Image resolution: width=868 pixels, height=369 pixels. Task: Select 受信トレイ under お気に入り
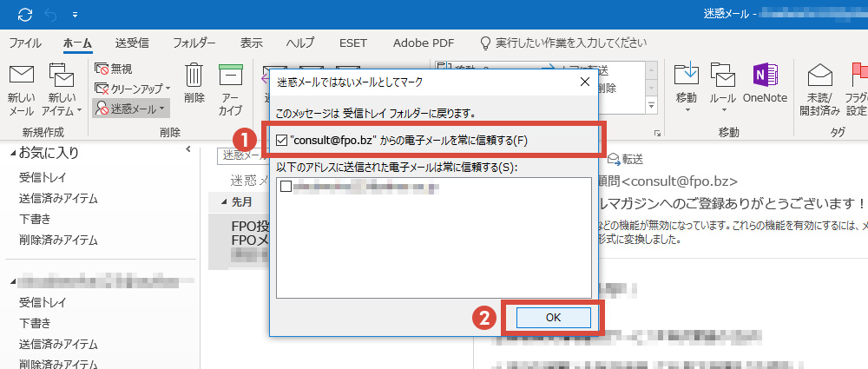(43, 177)
